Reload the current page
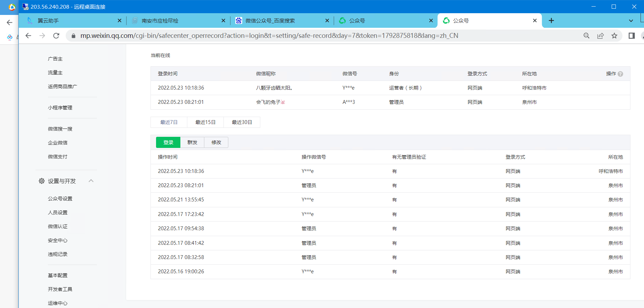The height and width of the screenshot is (308, 644). [x=56, y=35]
